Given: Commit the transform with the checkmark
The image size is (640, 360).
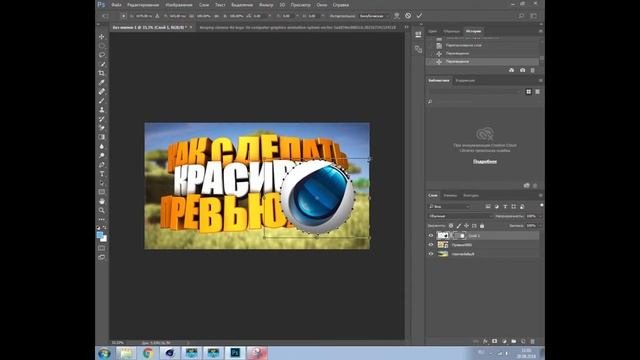Looking at the screenshot, I should [419, 16].
